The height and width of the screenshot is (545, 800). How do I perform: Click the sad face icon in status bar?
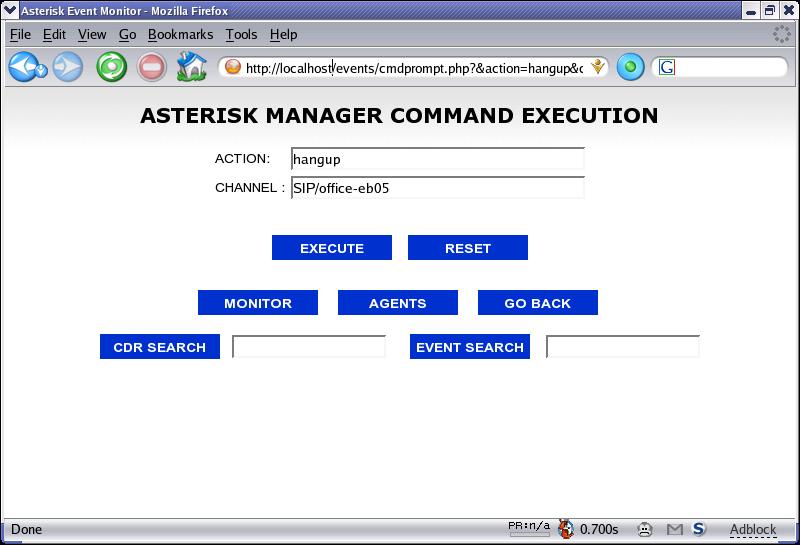646,529
